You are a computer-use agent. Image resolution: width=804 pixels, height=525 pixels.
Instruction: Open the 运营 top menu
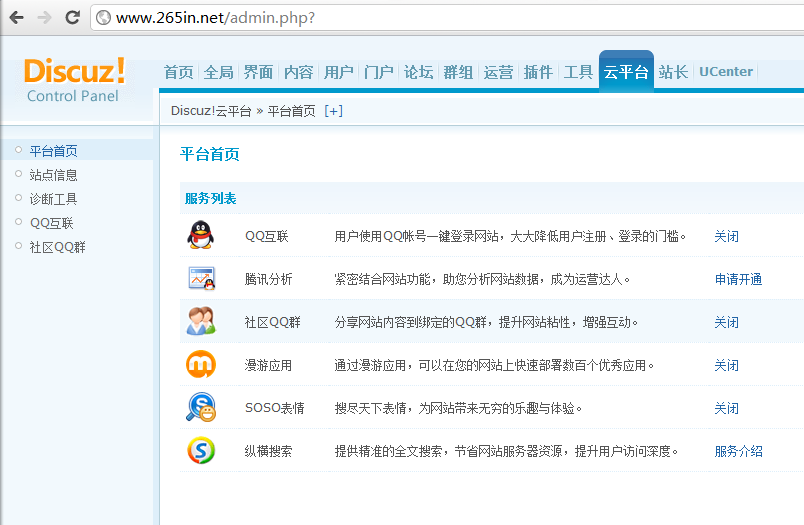(498, 72)
